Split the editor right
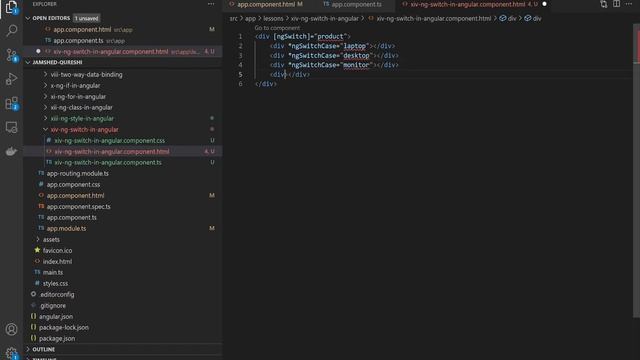Screen dimensions: 640x360 tap(616, 4)
